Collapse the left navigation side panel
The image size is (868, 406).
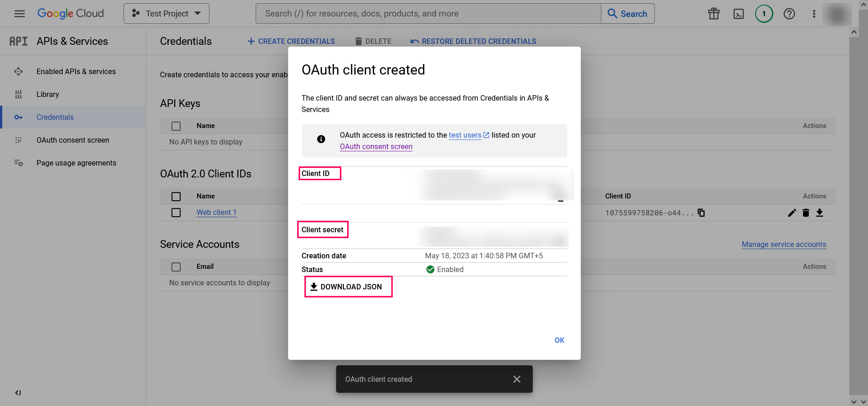18,393
